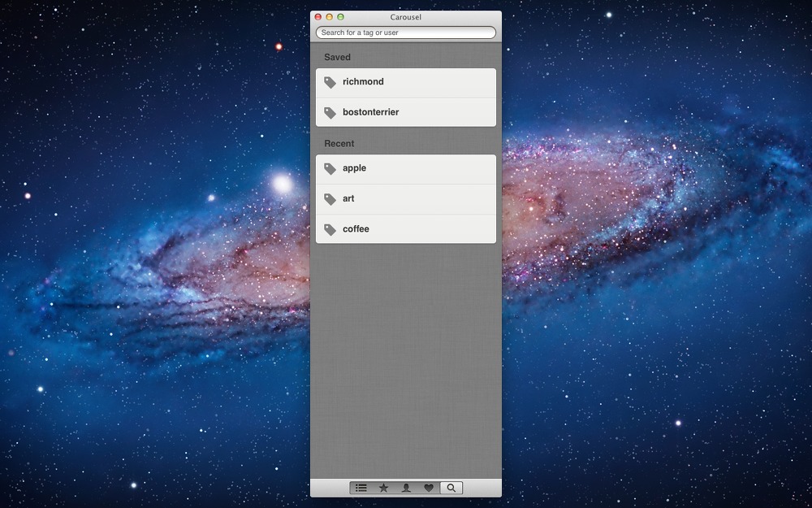Click the tag icon beside art

[x=330, y=199]
